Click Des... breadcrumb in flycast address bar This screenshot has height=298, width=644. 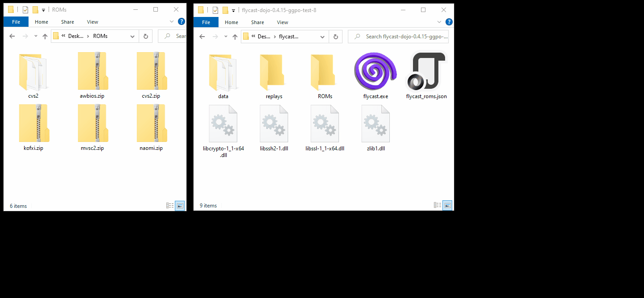coord(264,36)
